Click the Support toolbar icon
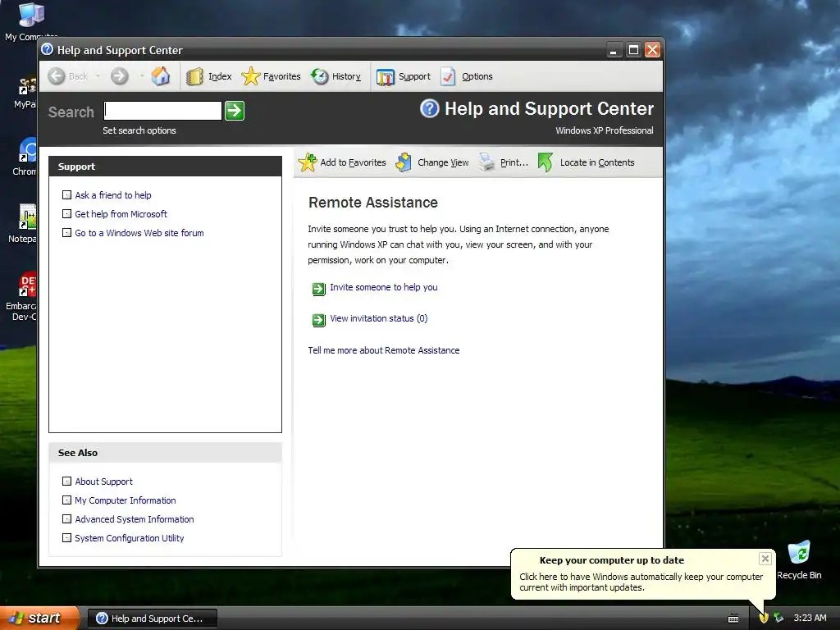Image resolution: width=840 pixels, height=630 pixels. click(x=386, y=77)
